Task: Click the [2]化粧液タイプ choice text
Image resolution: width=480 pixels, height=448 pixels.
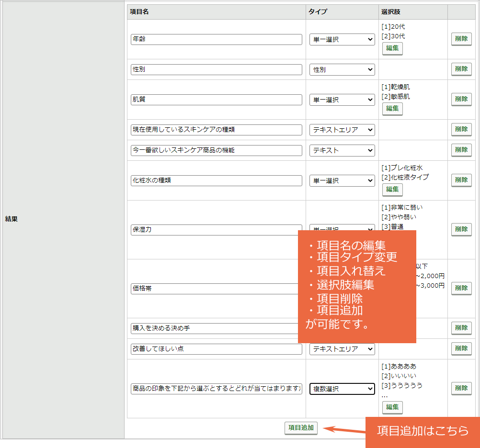Action: coord(405,178)
